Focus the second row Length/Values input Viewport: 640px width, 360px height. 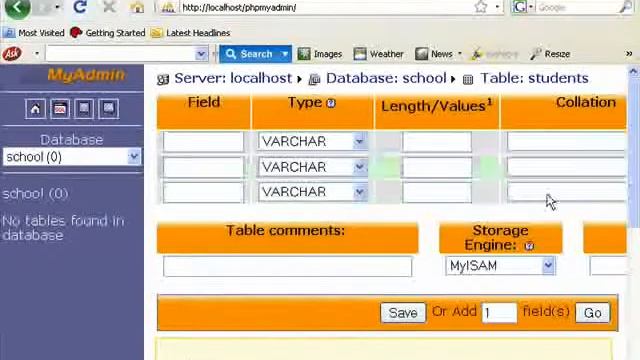tap(437, 167)
